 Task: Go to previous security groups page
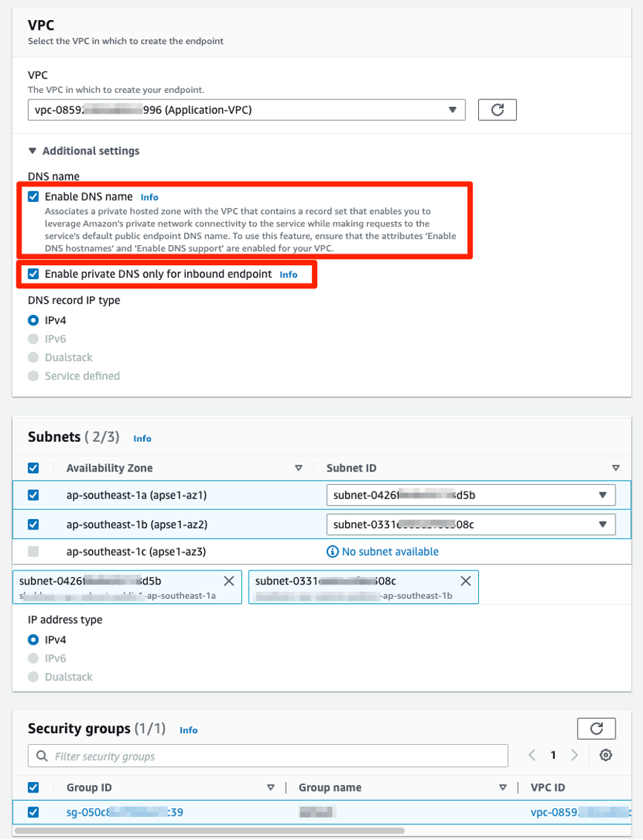(534, 755)
